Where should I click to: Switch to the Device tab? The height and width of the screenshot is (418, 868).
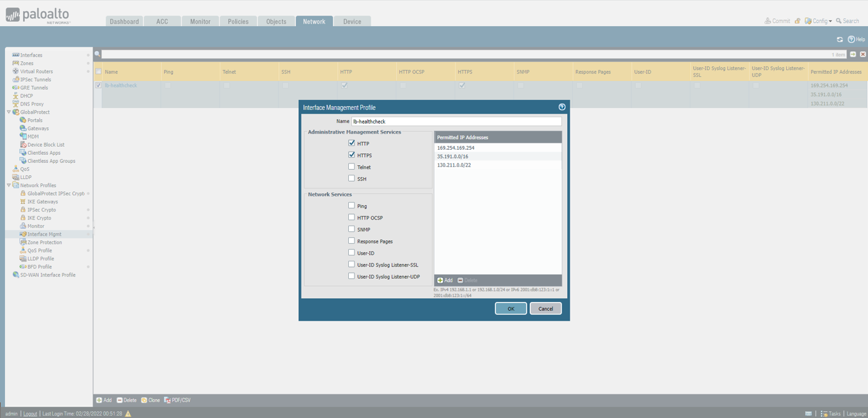(352, 21)
